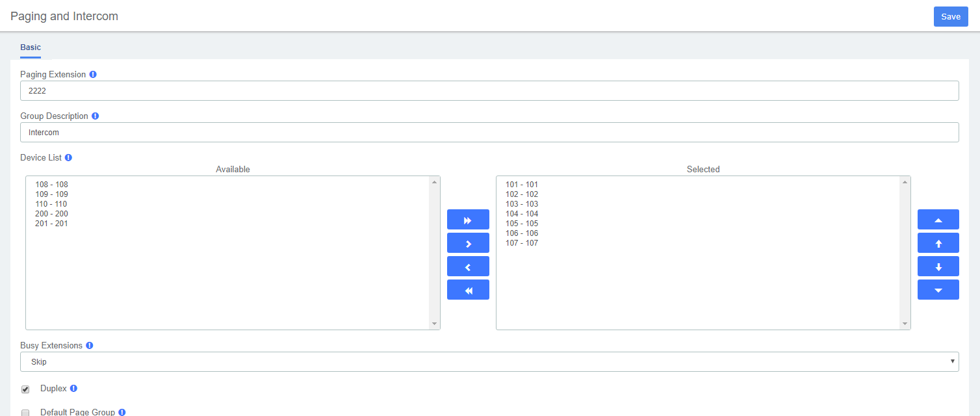This screenshot has width=980, height=416.
Task: Move selected device up one position
Action: [938, 243]
